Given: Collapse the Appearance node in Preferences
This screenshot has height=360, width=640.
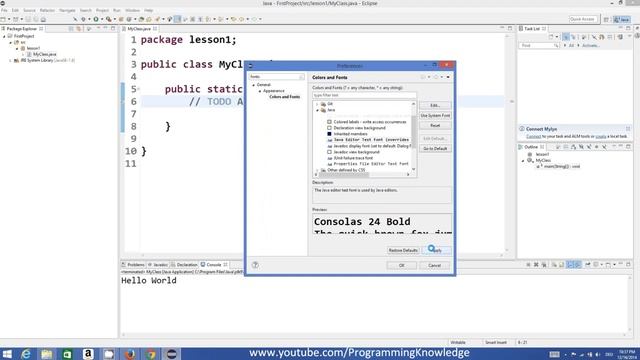Looking at the screenshot, I should [x=260, y=91].
